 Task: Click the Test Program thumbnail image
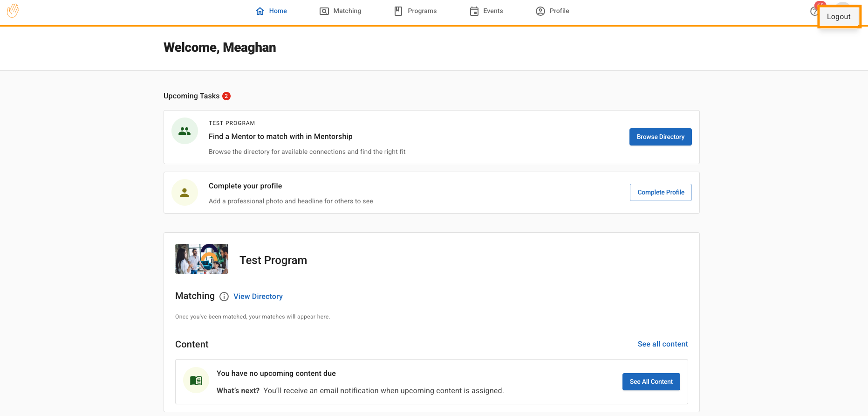click(x=202, y=259)
